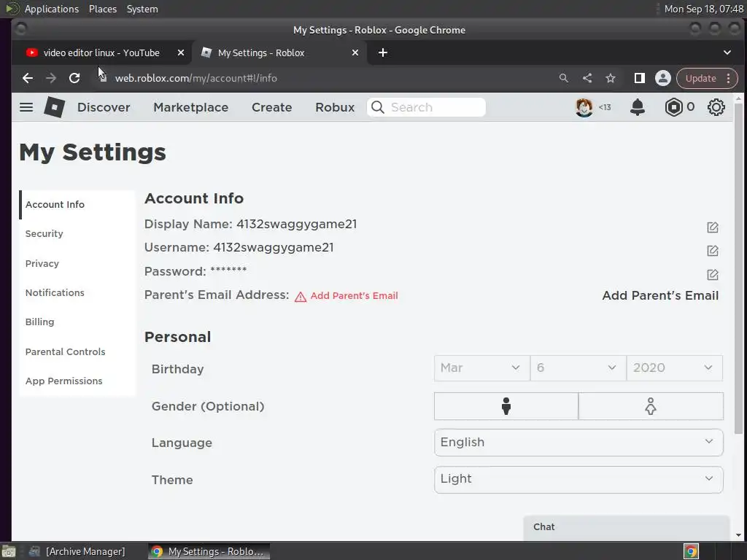The height and width of the screenshot is (560, 747).
Task: Open the Theme dropdown showing Light
Action: tap(578, 479)
